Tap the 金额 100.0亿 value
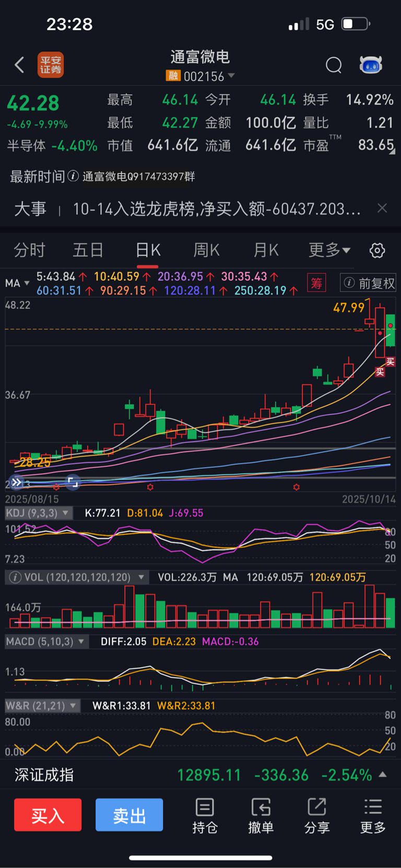The width and height of the screenshot is (401, 868). click(x=270, y=123)
